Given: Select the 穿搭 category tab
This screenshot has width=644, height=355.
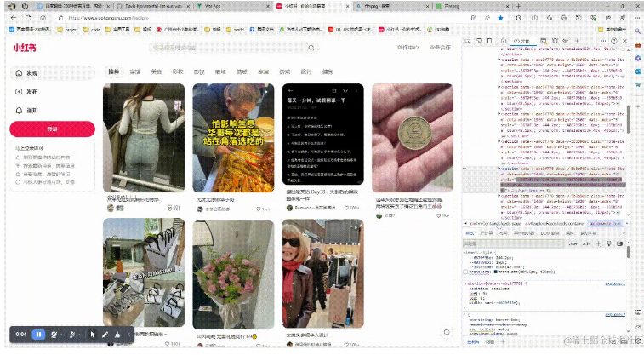Looking at the screenshot, I should [134, 72].
